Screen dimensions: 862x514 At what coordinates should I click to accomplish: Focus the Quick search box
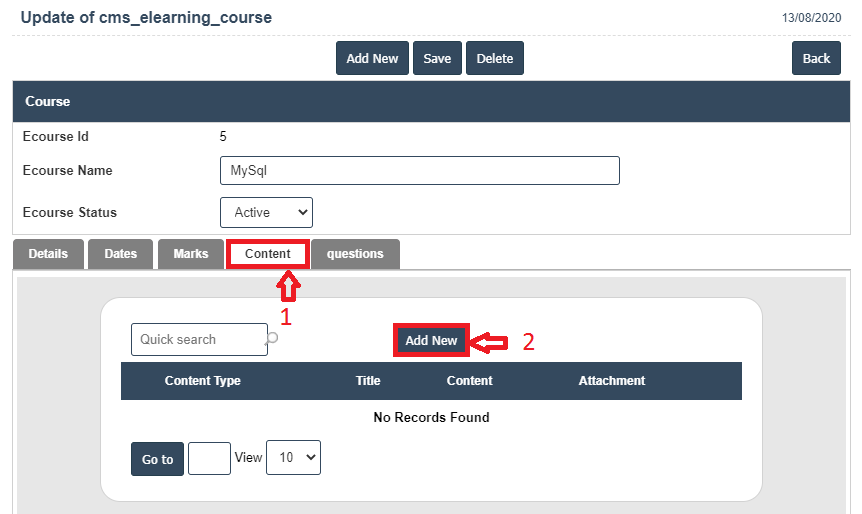pos(198,339)
